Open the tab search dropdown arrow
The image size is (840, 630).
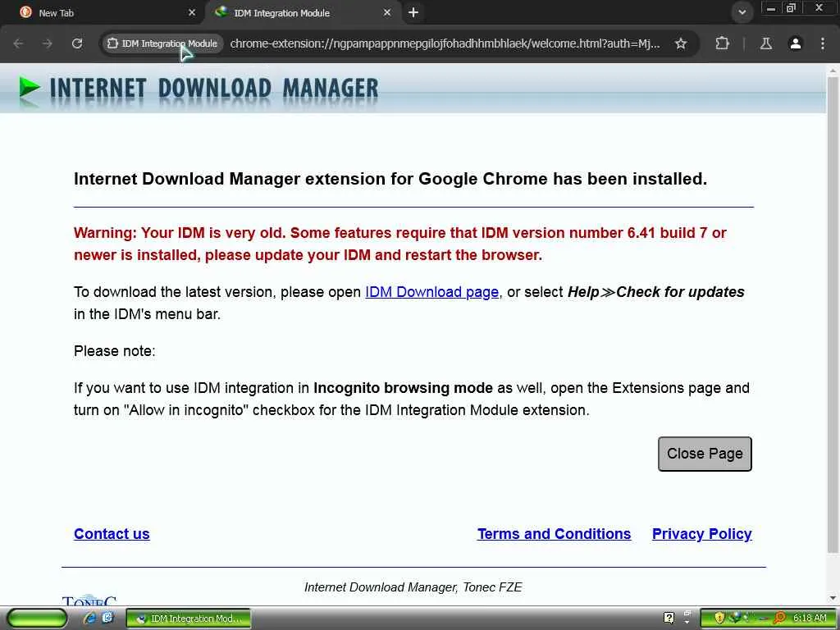tap(742, 12)
